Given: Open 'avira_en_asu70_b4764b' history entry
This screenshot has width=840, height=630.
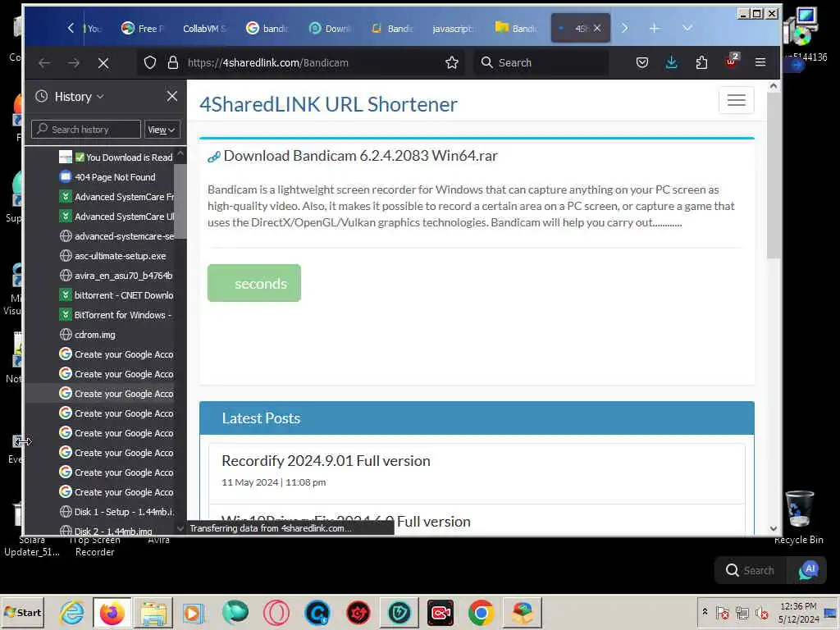Looking at the screenshot, I should pyautogui.click(x=115, y=276).
